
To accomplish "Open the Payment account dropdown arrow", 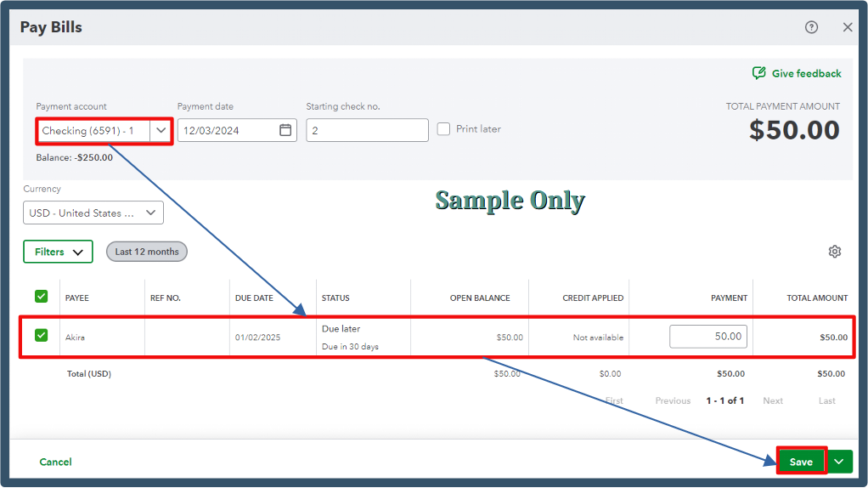I will point(161,131).
